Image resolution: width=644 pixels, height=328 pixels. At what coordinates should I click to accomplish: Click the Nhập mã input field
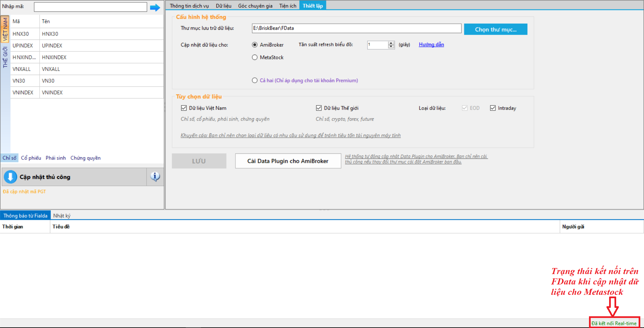[90, 7]
